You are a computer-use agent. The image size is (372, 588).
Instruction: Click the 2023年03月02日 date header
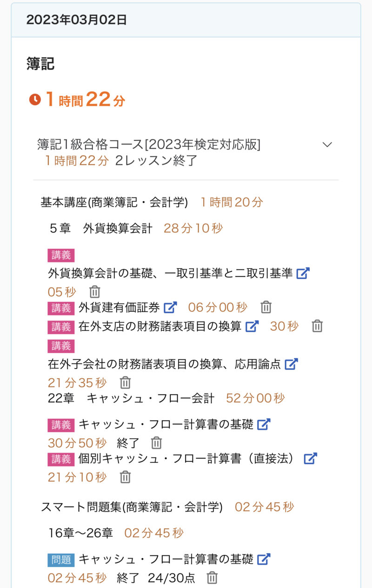(x=77, y=20)
